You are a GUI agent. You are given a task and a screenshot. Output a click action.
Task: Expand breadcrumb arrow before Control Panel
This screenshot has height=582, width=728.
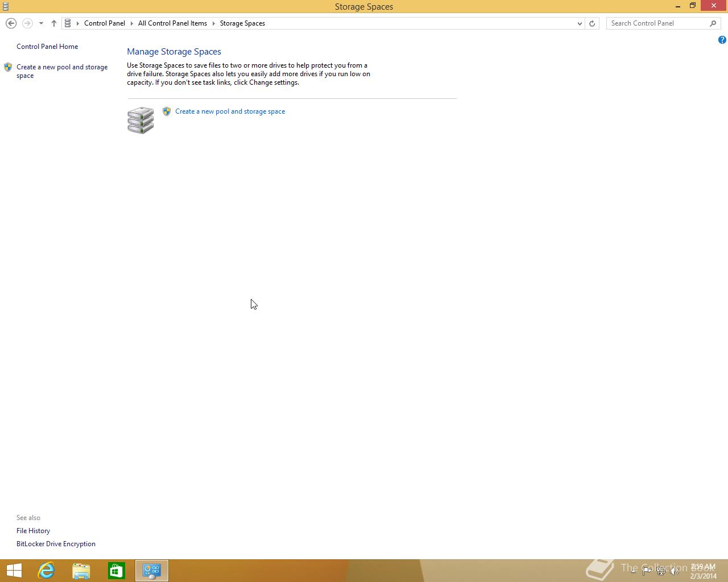tap(78, 23)
